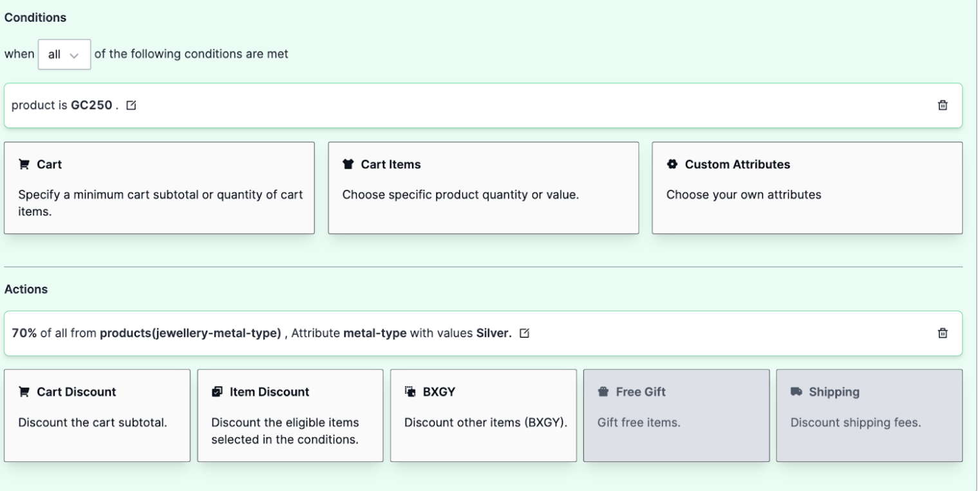This screenshot has width=980, height=491.
Task: Edit the 70% discount action
Action: (x=525, y=333)
